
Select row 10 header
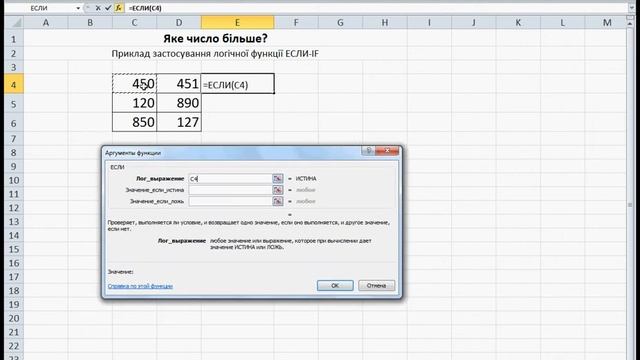coord(14,180)
